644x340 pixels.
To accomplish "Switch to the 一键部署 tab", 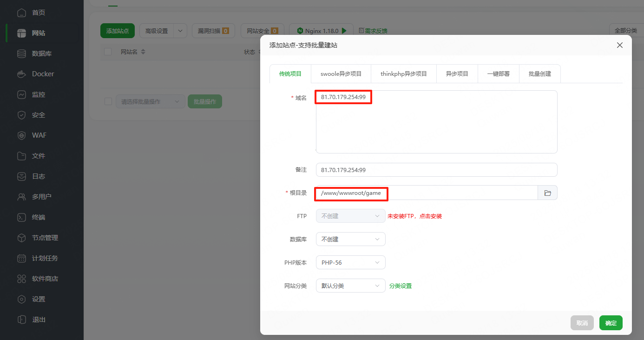I will tap(498, 74).
